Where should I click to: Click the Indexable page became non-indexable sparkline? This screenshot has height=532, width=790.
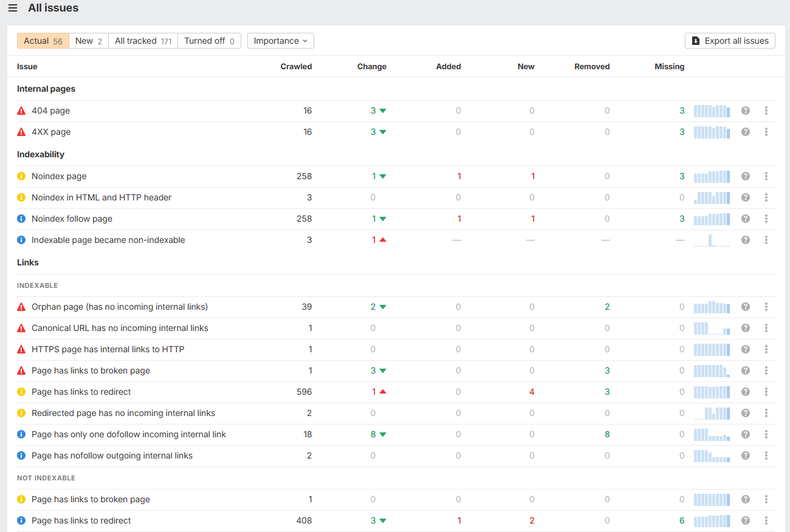[712, 240]
